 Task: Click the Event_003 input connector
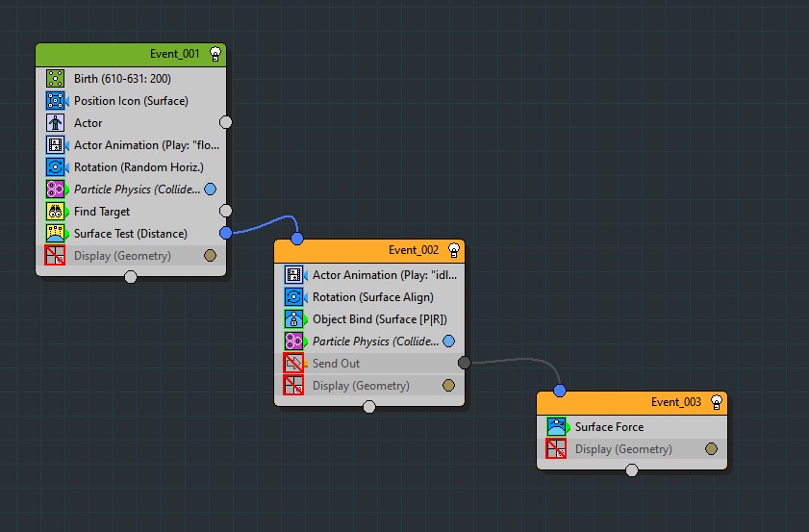(x=560, y=391)
